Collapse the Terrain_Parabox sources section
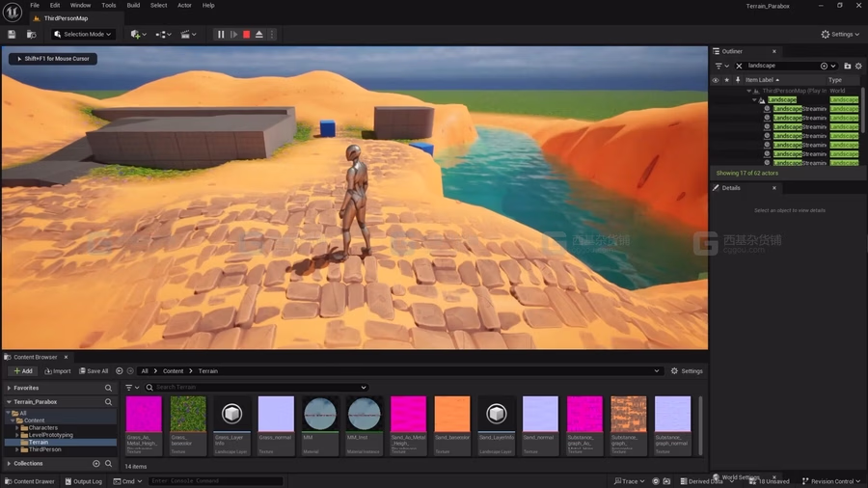 (x=9, y=402)
